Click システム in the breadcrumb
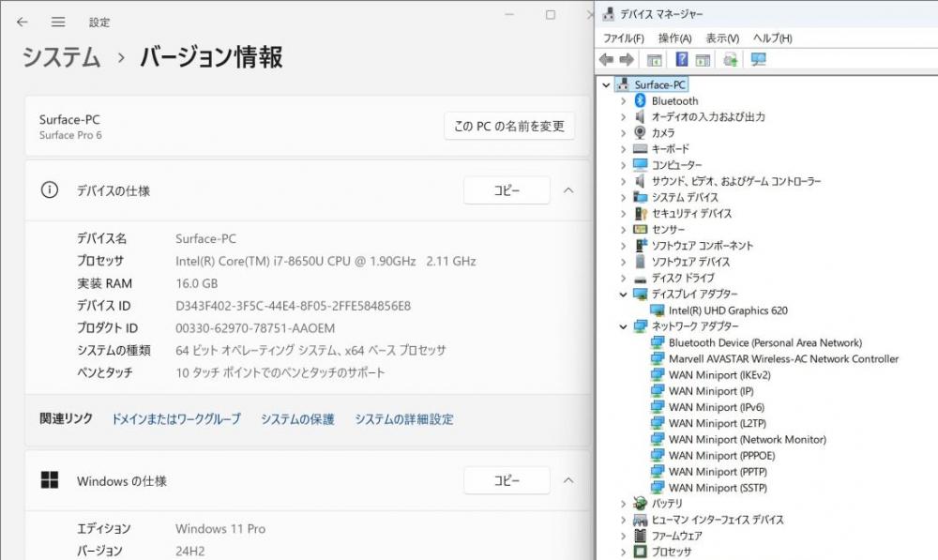The height and width of the screenshot is (560, 938). (61, 57)
